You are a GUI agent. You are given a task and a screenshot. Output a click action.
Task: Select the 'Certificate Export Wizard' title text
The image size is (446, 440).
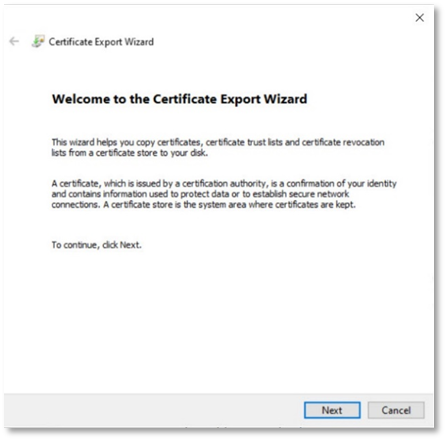point(101,42)
